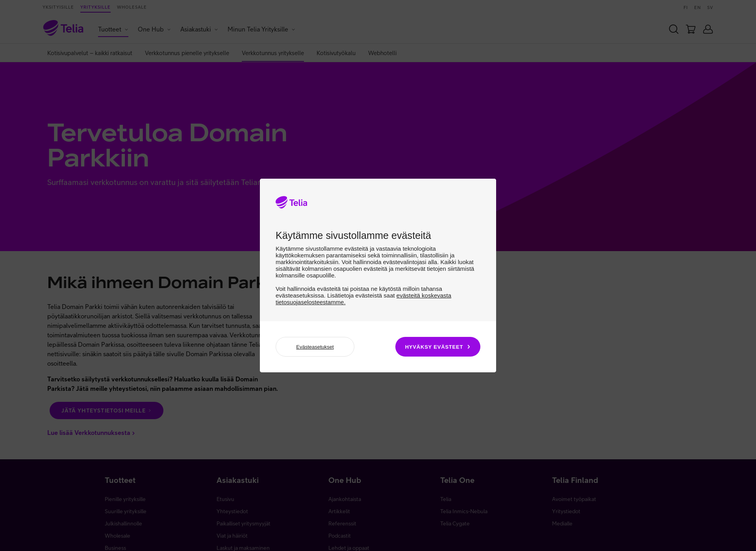Click the search magnifier icon
Image resolution: width=756 pixels, height=551 pixels.
pyautogui.click(x=674, y=29)
